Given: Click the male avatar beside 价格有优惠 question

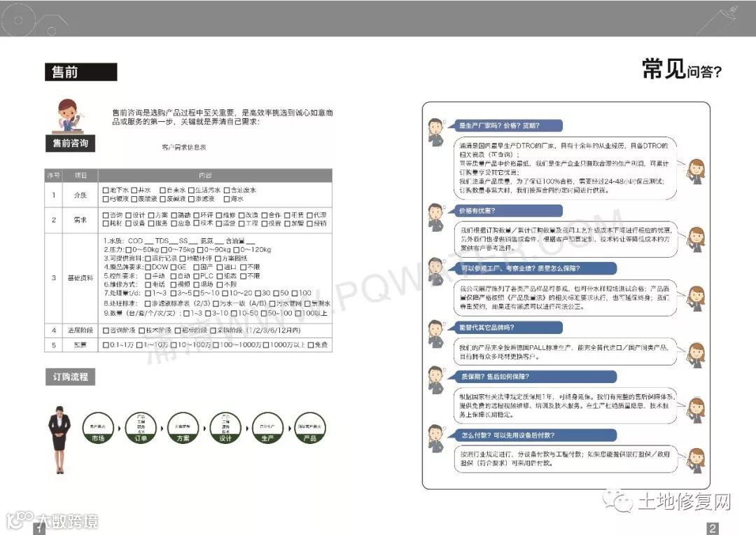Looking at the screenshot, I should [x=436, y=217].
